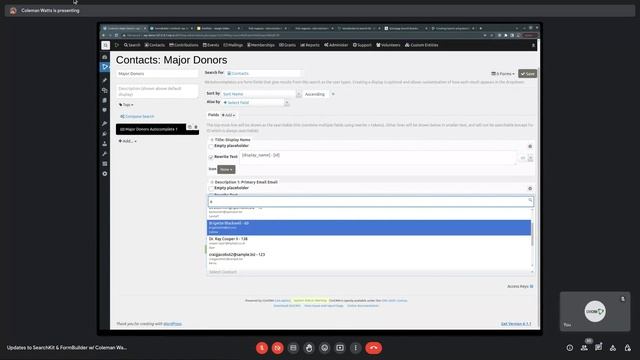Click the Get Version link in footer
This screenshot has height=360, width=640.
pyautogui.click(x=516, y=324)
